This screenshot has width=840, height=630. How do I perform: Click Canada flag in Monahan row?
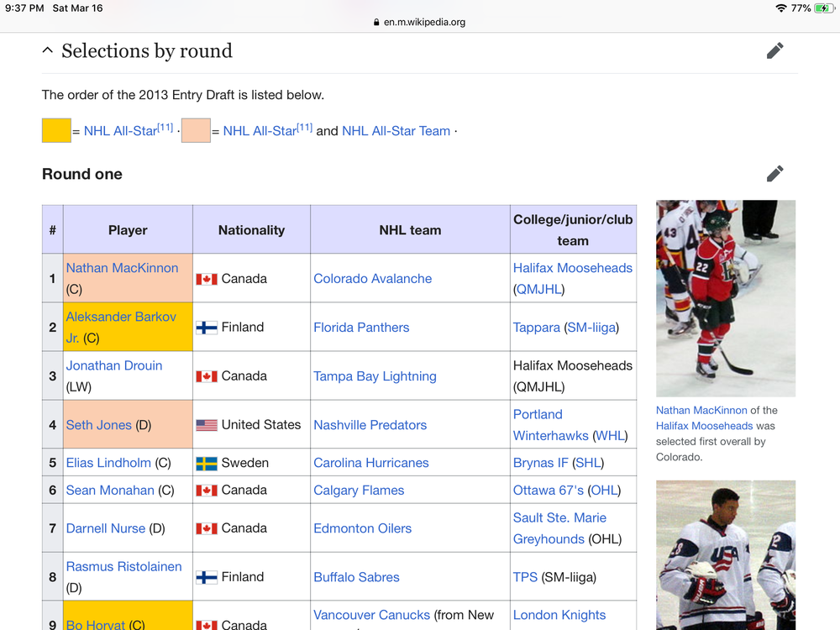click(x=207, y=491)
